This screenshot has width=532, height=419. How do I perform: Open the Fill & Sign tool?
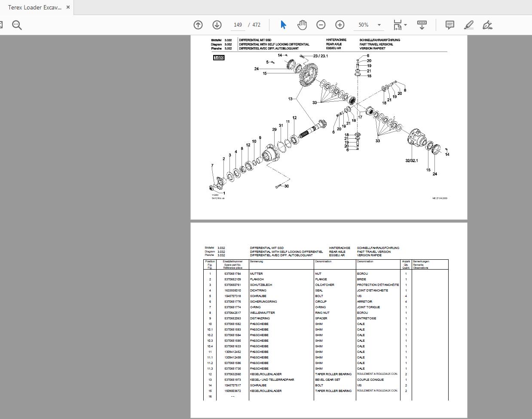(488, 25)
